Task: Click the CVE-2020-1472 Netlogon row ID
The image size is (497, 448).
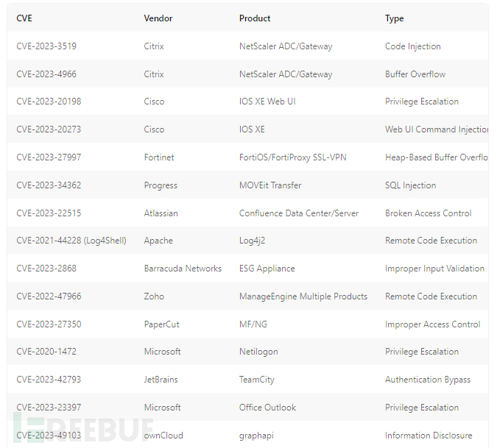Action: [46, 352]
